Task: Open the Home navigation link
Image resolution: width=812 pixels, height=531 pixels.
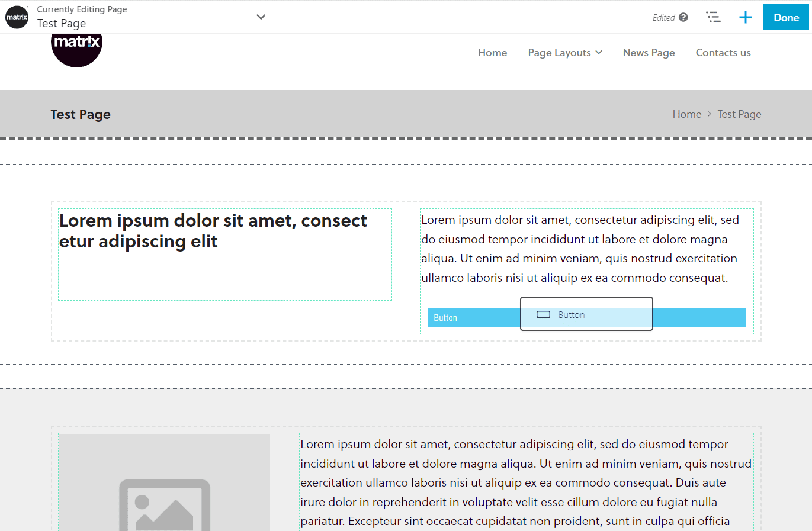Action: pyautogui.click(x=493, y=53)
